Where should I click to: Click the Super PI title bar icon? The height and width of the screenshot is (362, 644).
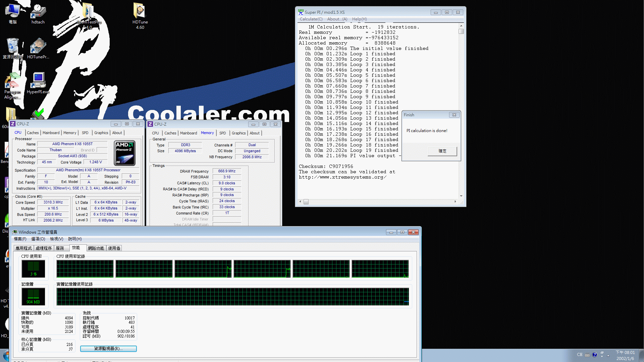click(x=301, y=12)
